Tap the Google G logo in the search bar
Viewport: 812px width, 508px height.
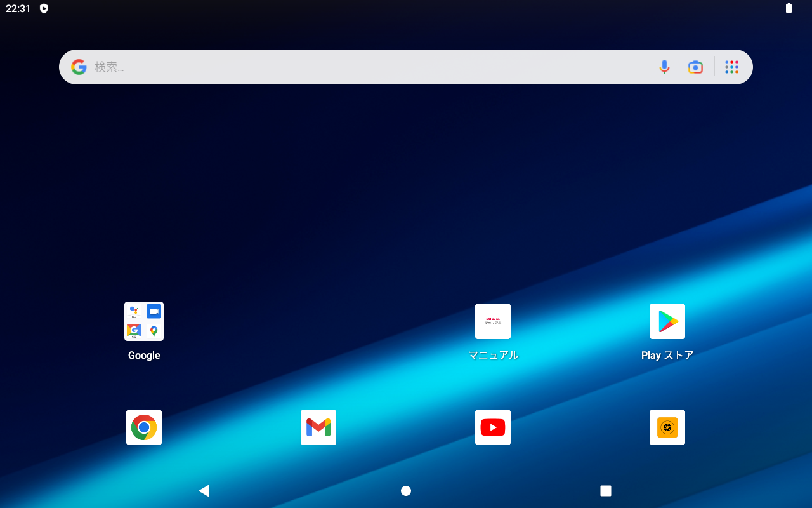79,67
